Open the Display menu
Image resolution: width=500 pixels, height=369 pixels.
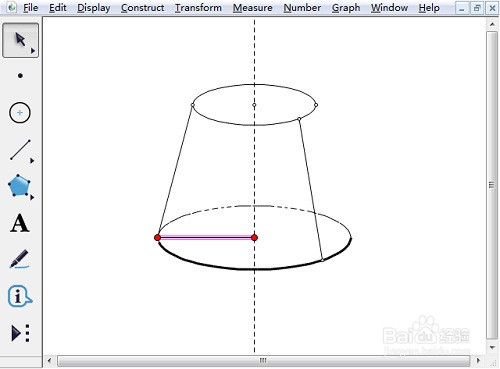point(94,8)
